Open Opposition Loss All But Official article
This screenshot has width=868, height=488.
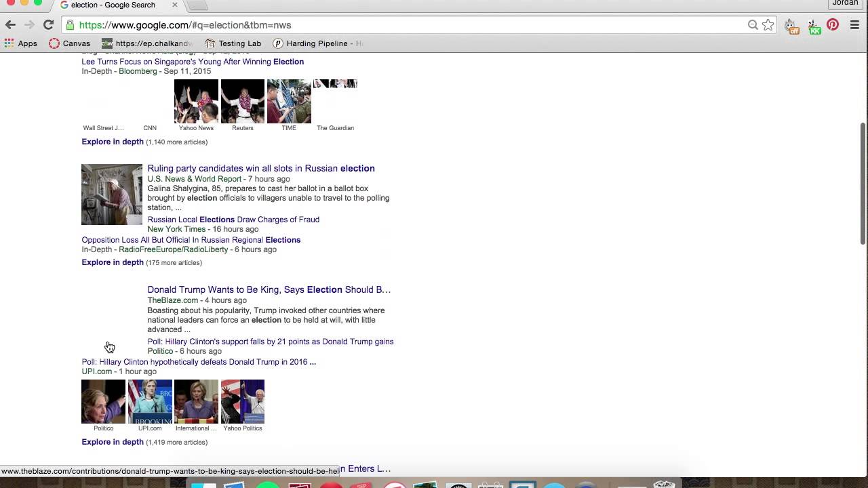[x=191, y=240]
